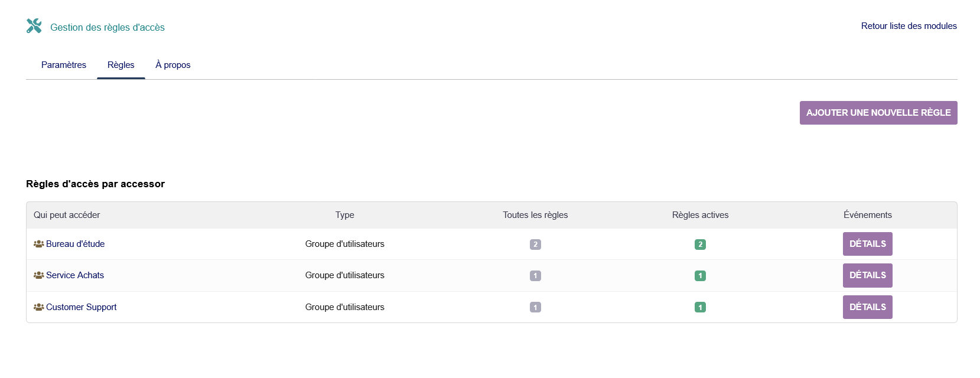Go to Retour liste des modules
The height and width of the screenshot is (378, 980).
tap(909, 26)
